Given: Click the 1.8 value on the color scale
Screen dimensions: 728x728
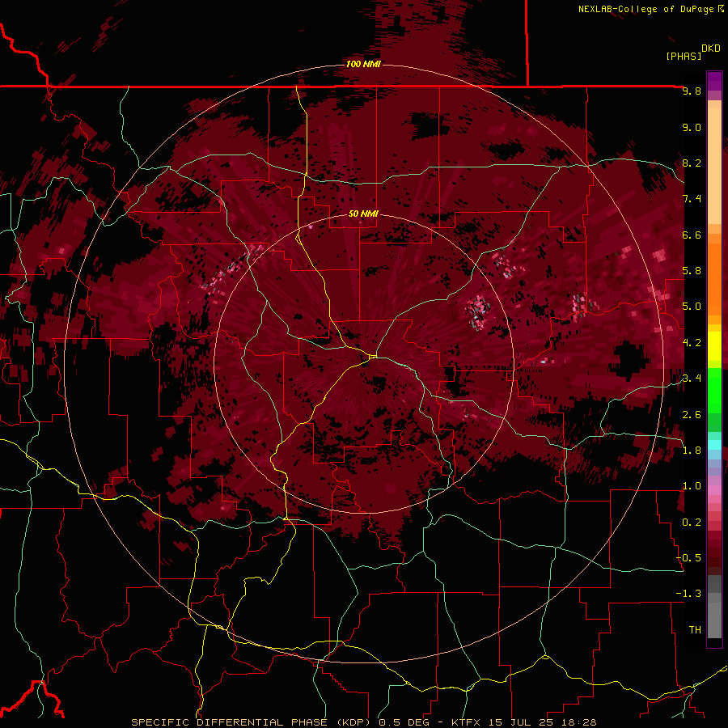Looking at the screenshot, I should pos(692,451).
